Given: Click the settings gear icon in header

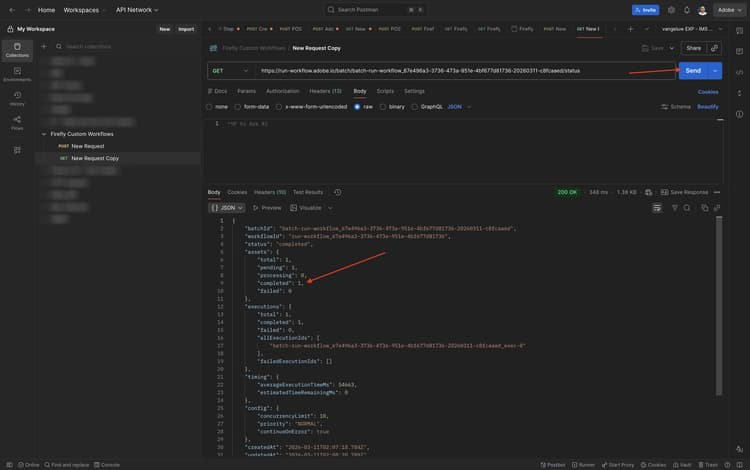Looking at the screenshot, I should pyautogui.click(x=671, y=10).
